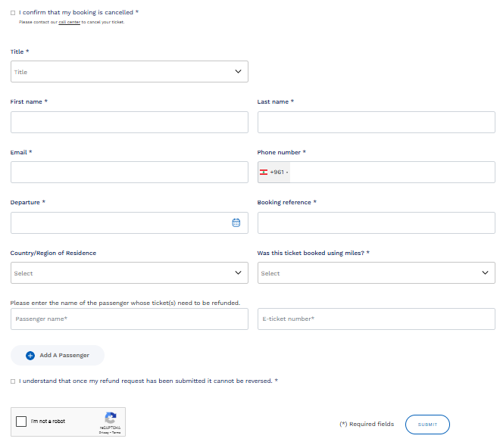Select the Phone number input field
Viewport: 500px width, 448px height.
click(390, 173)
